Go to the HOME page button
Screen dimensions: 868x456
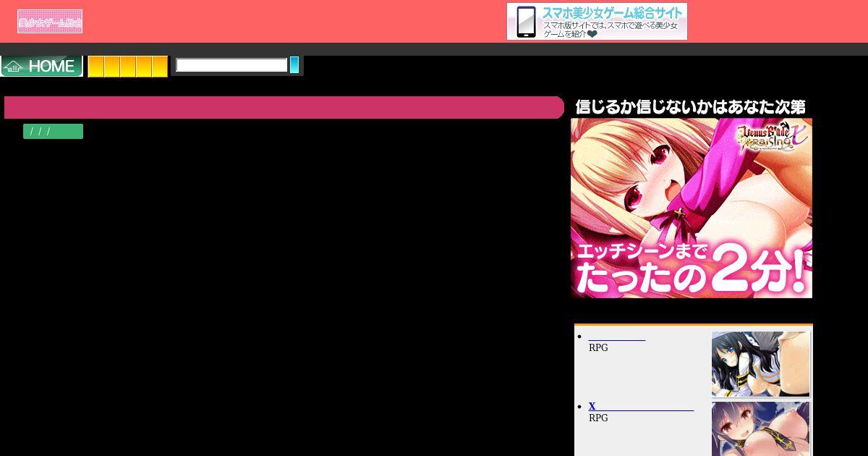[42, 66]
